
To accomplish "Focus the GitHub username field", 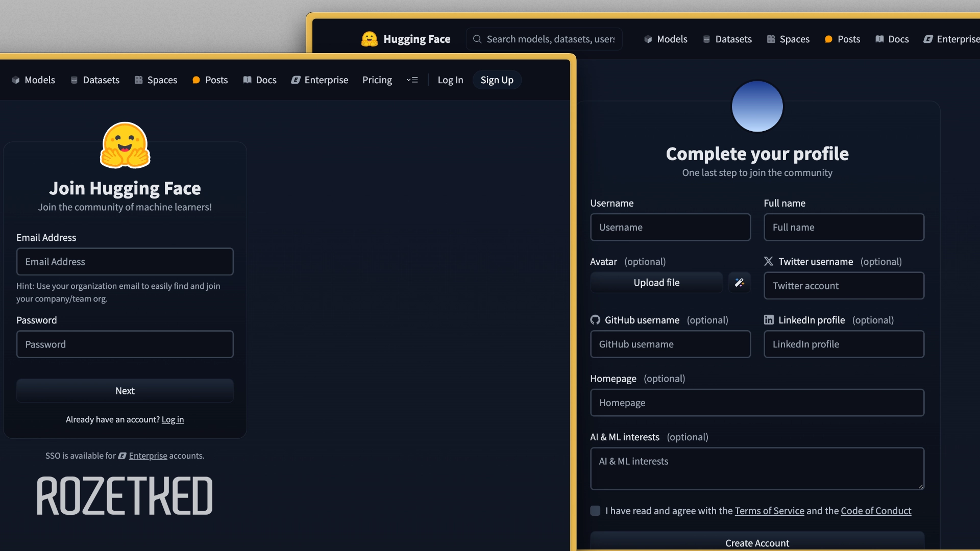I will [670, 344].
